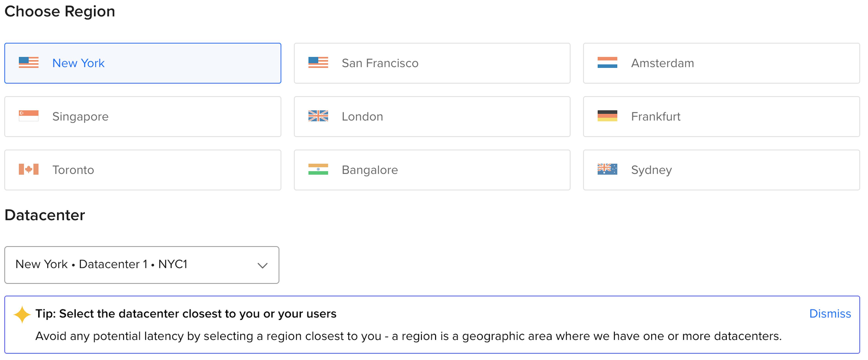Viewport: 868px width, 360px height.
Task: Click the Australian flag icon for Sydney
Action: tap(607, 169)
